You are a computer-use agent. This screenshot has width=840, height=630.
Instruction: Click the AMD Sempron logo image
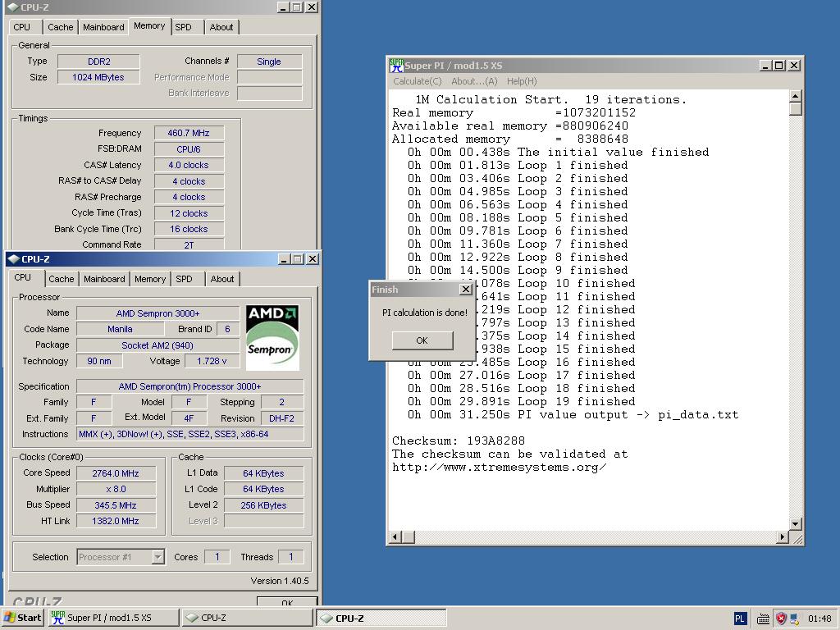pyautogui.click(x=272, y=337)
